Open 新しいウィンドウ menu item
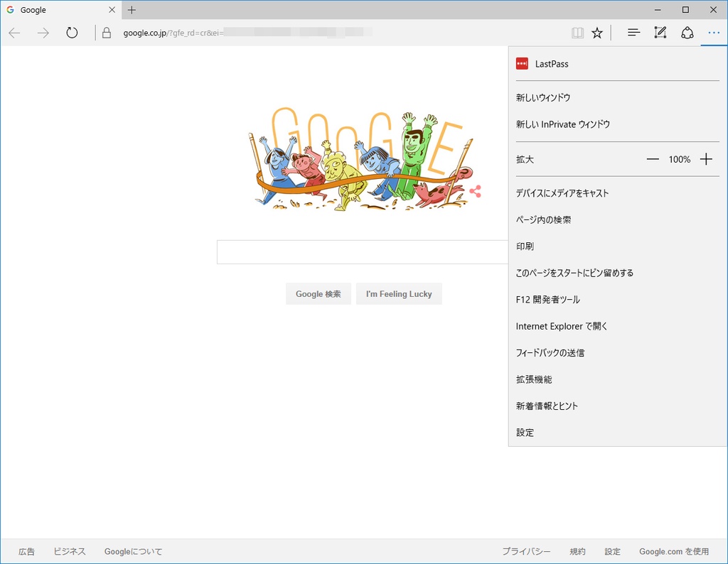 click(618, 97)
